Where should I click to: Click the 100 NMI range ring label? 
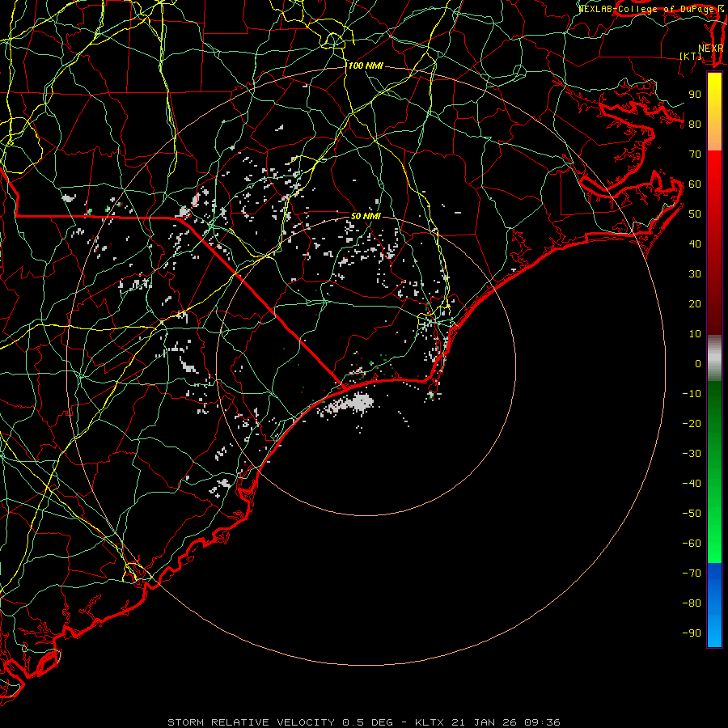[366, 66]
